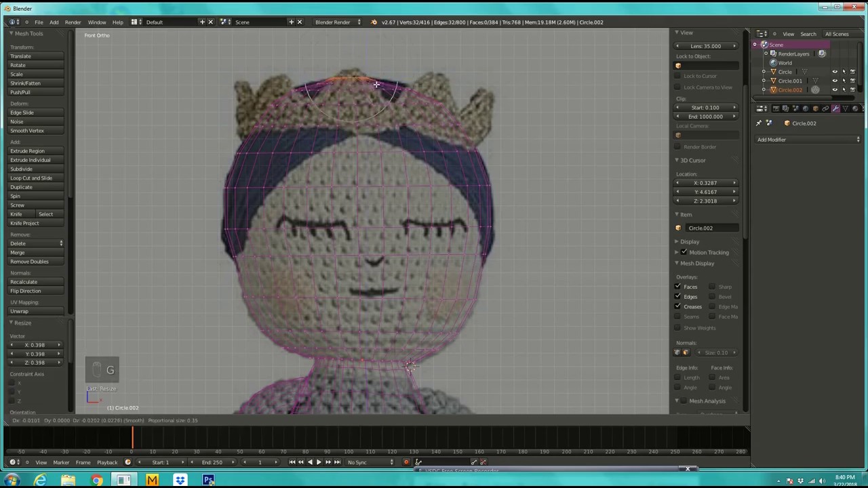
Task: Delete the Scene with X button
Action: click(300, 22)
